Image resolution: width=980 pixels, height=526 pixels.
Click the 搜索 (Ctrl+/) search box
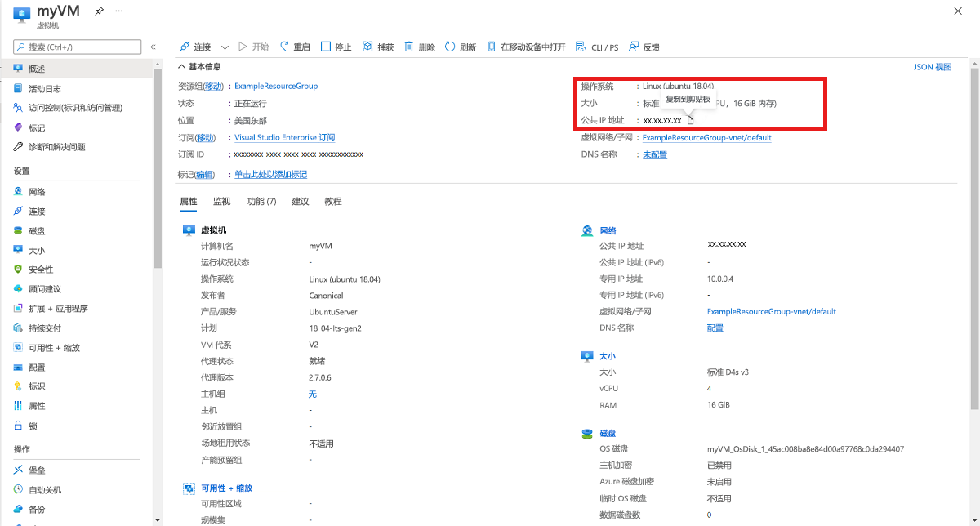(x=76, y=47)
